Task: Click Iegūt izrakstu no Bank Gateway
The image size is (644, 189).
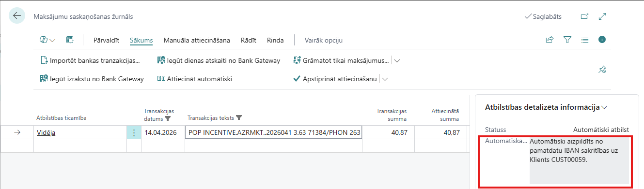Action: tap(92, 79)
